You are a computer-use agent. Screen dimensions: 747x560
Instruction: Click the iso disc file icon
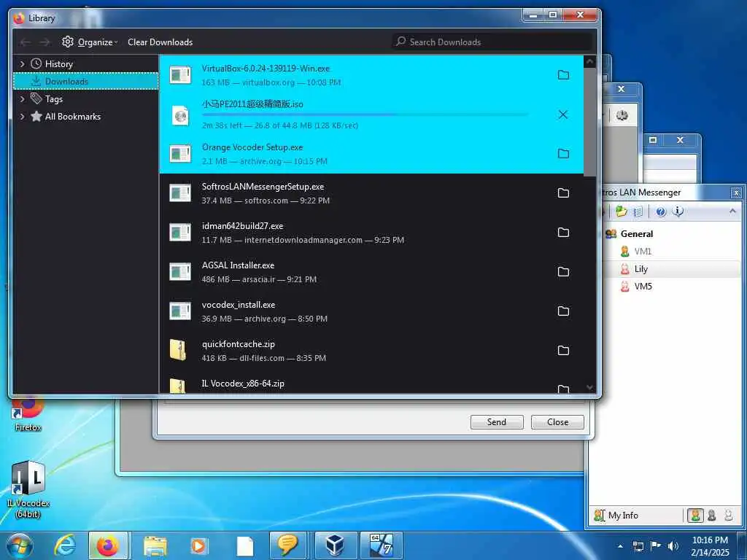coord(181,115)
